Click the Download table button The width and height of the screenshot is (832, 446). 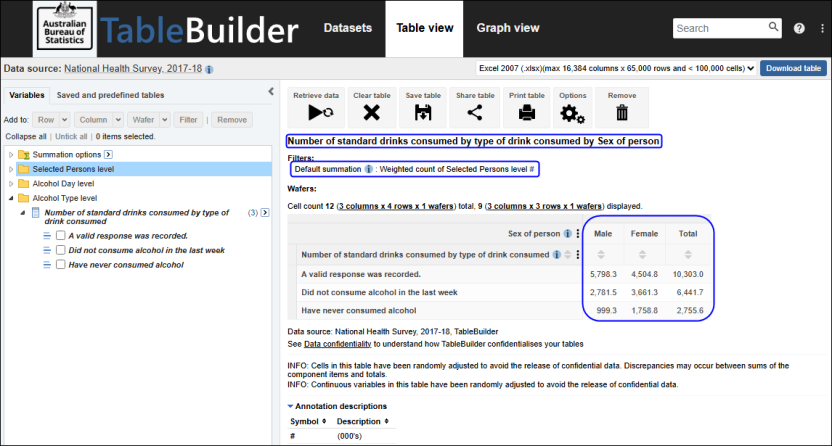tap(793, 68)
